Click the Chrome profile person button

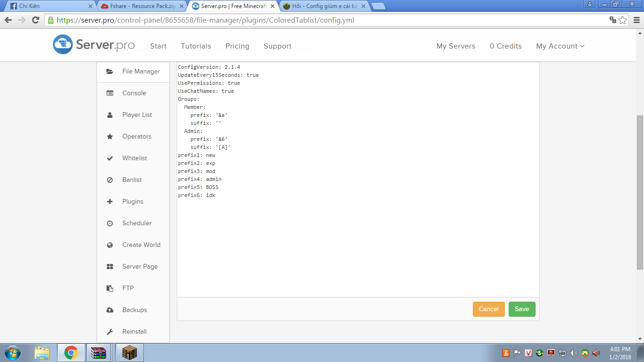pos(590,4)
